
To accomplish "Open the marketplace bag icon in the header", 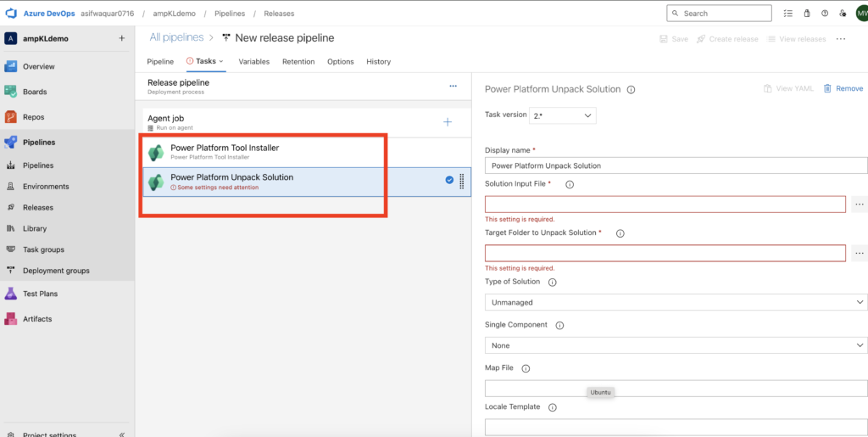I will [807, 14].
